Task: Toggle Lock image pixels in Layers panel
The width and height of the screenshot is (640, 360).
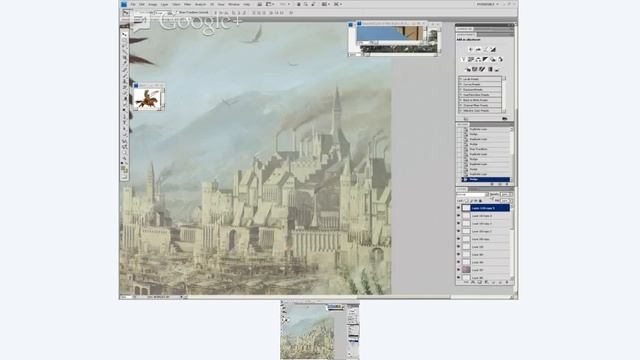Action: (471, 201)
